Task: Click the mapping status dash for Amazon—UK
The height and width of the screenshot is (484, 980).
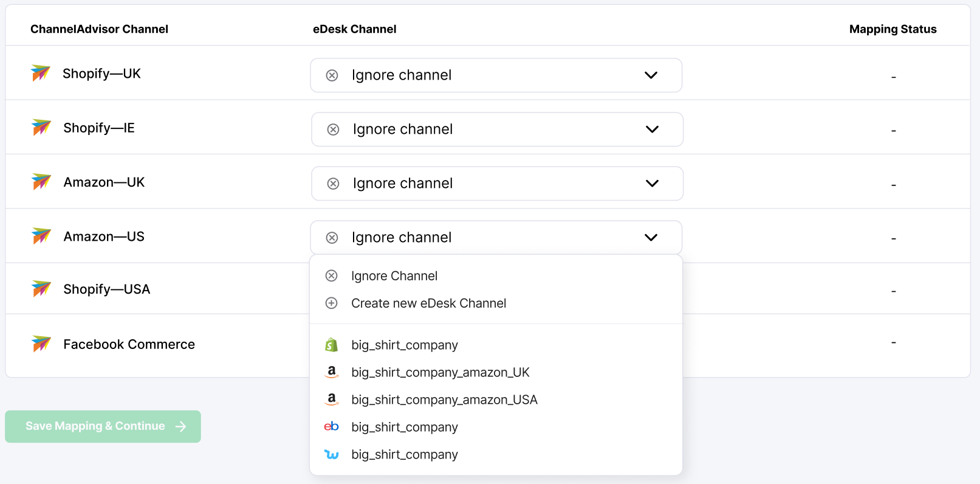Action: (893, 184)
